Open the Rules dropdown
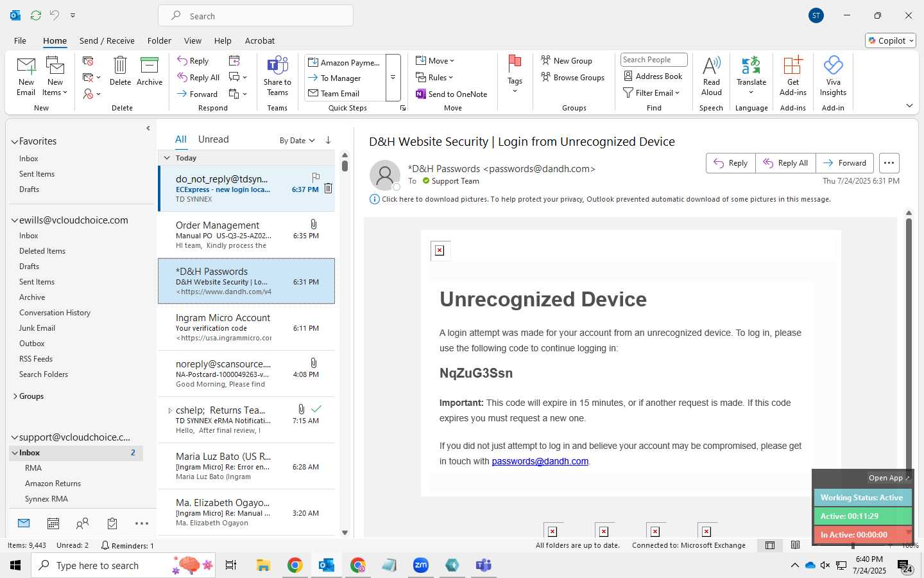This screenshot has width=924, height=578. tap(434, 77)
